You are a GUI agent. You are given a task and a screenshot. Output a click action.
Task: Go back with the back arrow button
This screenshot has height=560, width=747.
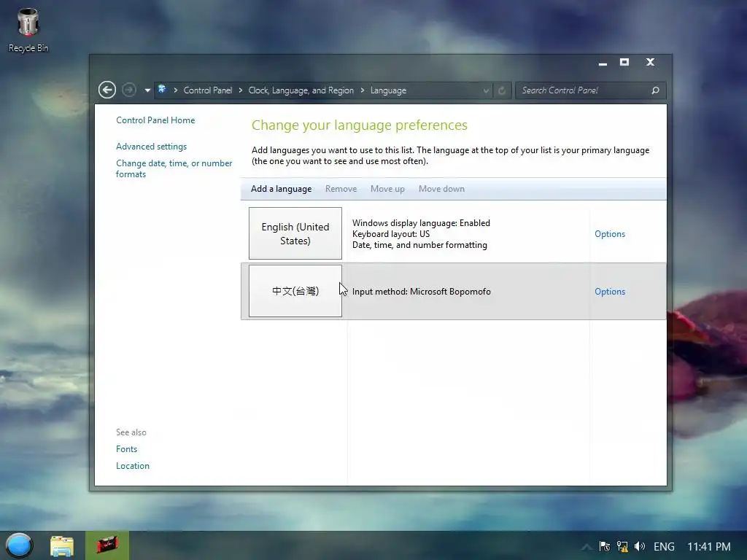pos(107,90)
